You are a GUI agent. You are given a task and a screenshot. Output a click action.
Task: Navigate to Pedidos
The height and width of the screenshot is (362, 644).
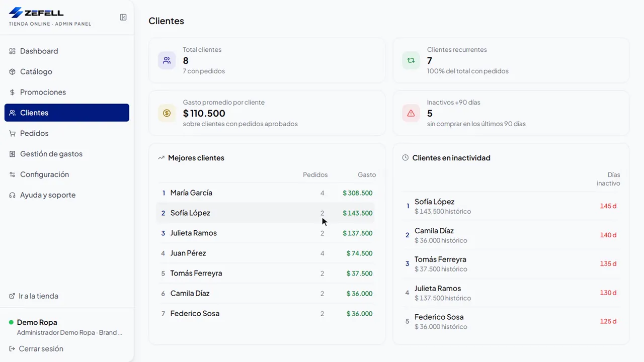click(67, 134)
